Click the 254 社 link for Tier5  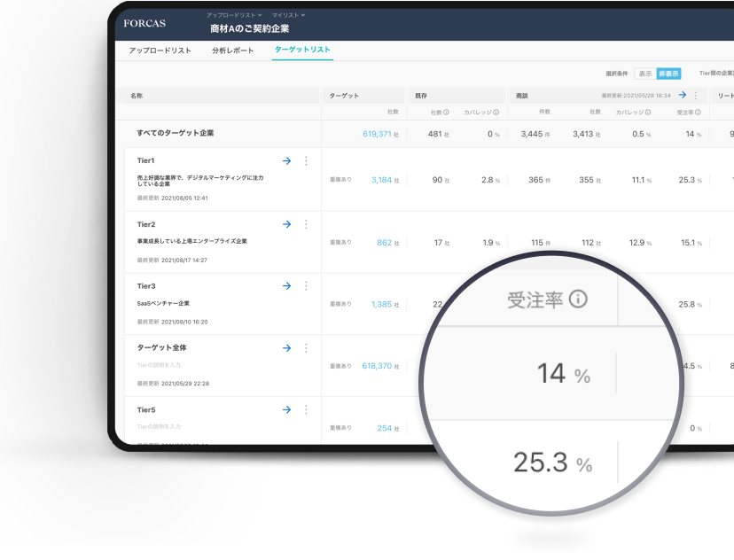387,428
